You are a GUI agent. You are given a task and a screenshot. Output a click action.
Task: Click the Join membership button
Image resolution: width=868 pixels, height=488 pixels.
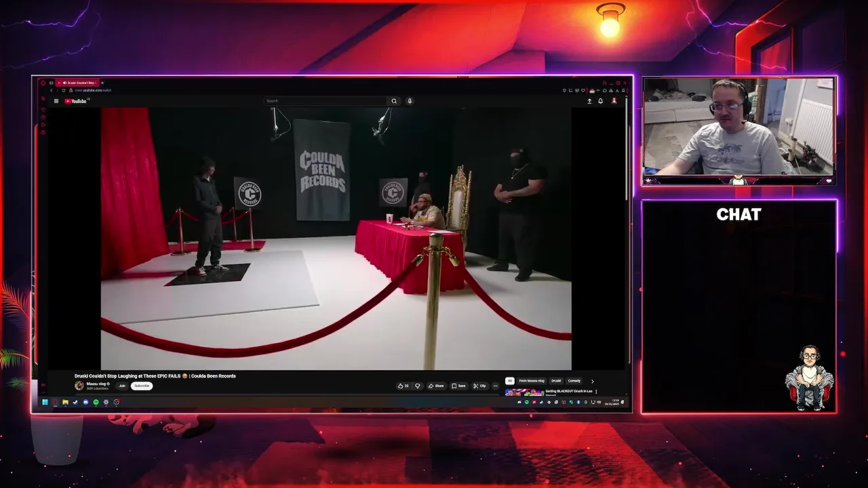coord(122,386)
